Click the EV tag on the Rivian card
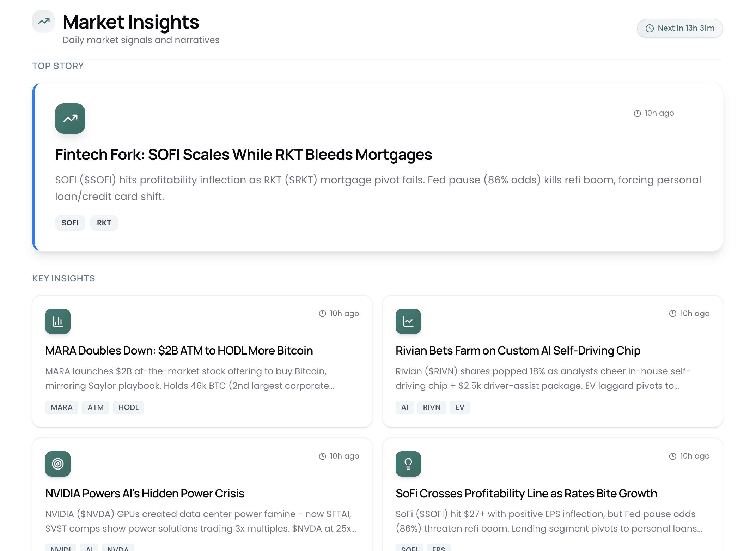The image size is (756, 551). tap(460, 407)
